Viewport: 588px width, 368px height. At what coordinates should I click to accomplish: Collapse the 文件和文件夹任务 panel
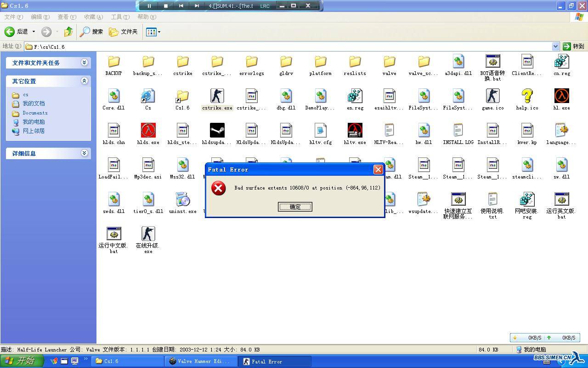point(85,63)
